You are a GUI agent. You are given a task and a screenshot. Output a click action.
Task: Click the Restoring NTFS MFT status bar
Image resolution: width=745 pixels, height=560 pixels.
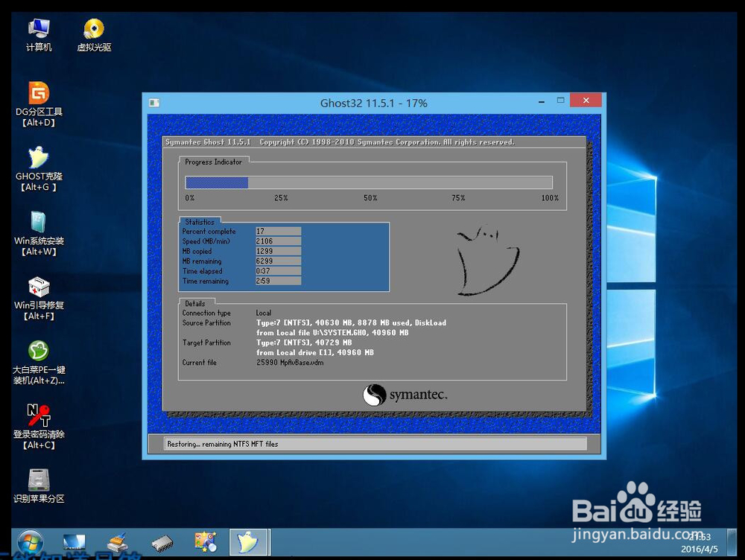(375, 444)
